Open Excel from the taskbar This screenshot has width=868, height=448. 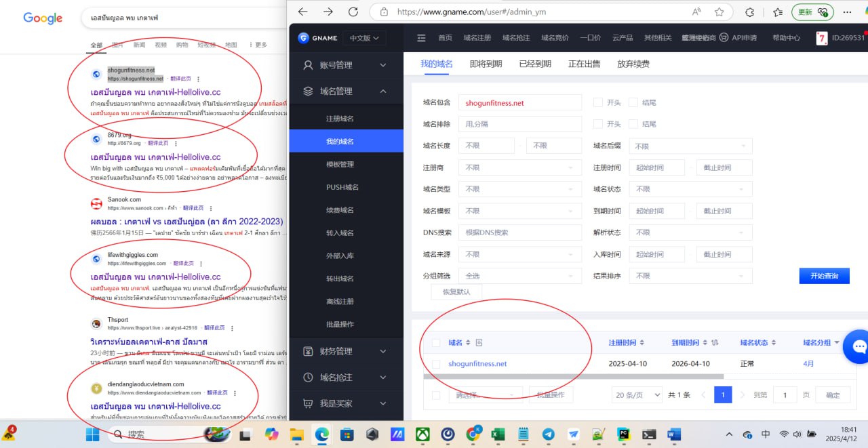498,434
